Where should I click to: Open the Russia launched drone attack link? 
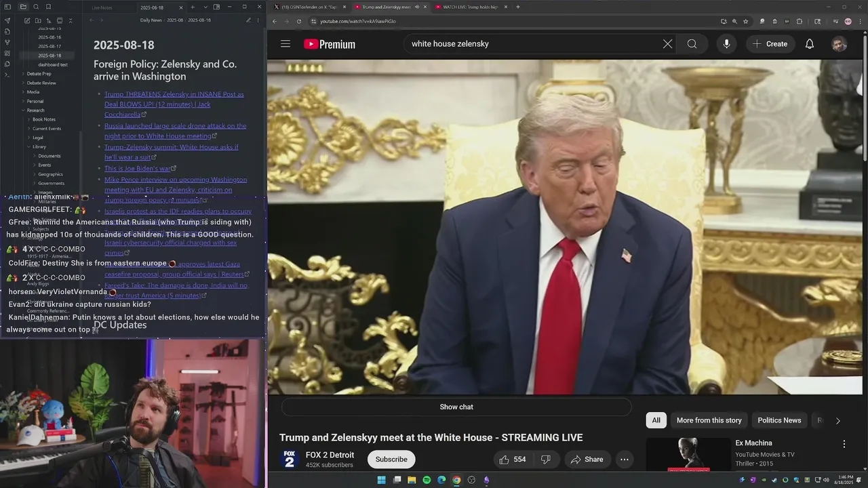click(x=175, y=131)
